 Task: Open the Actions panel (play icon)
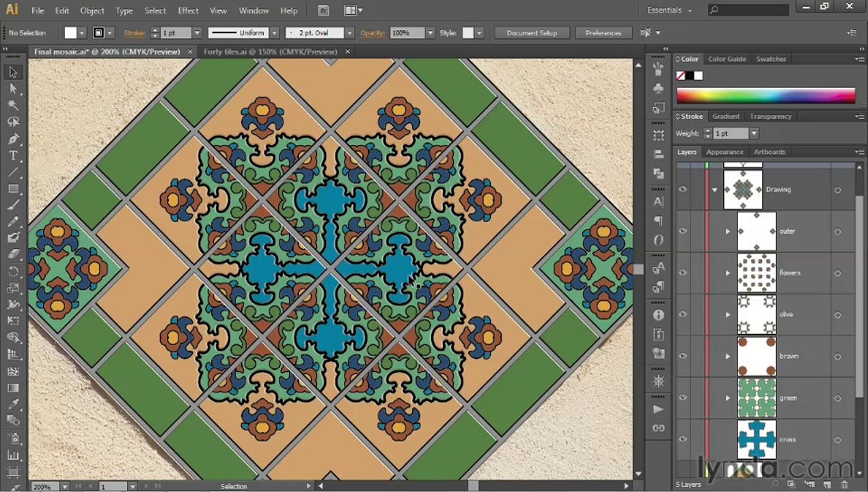658,409
